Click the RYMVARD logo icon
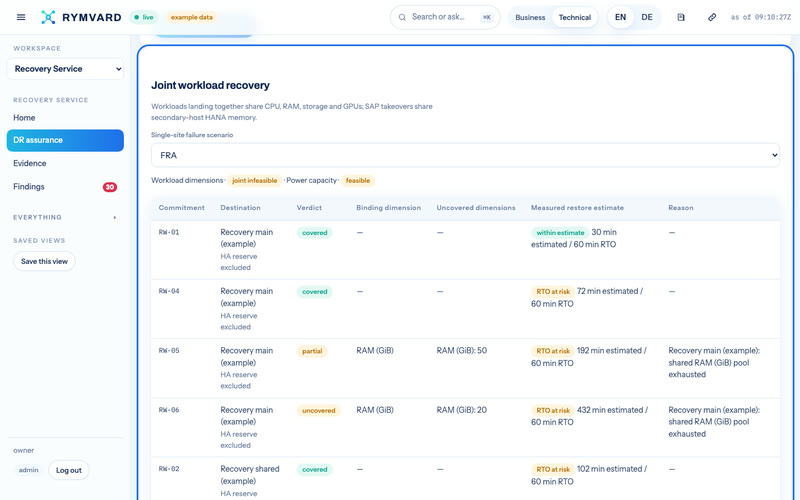800x500 pixels. [48, 17]
